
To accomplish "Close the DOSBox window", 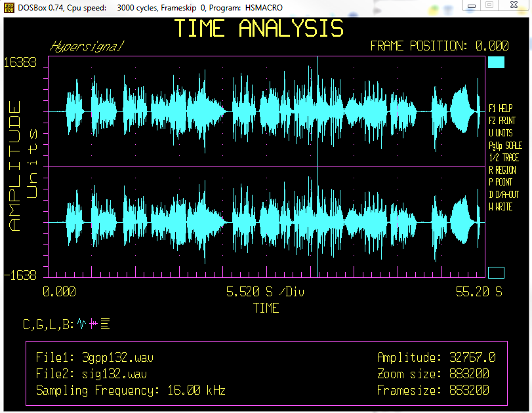I will tap(514, 5).
